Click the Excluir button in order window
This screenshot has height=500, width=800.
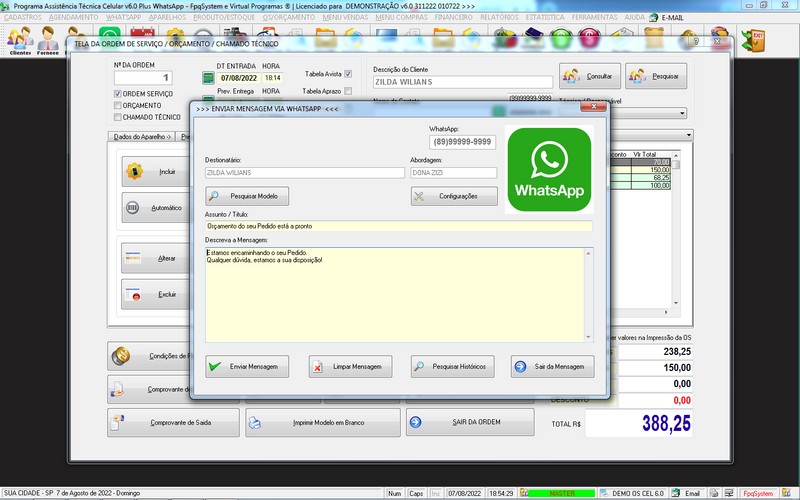point(156,294)
